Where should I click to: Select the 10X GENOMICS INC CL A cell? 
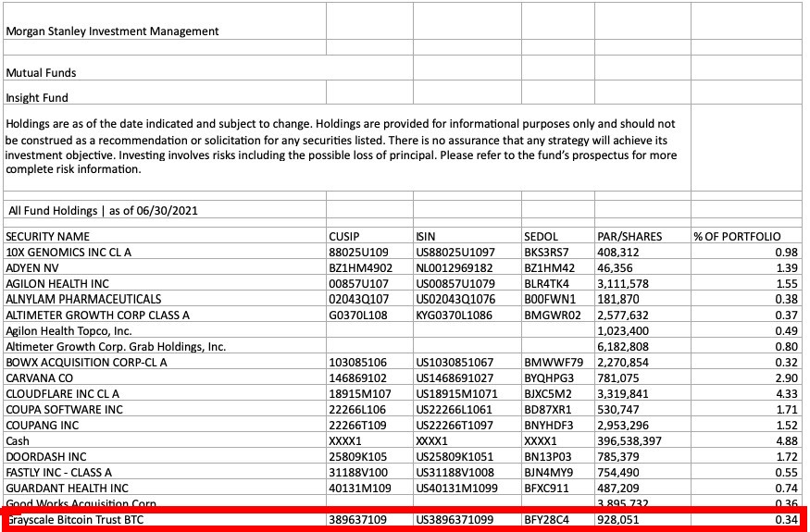click(x=164, y=252)
